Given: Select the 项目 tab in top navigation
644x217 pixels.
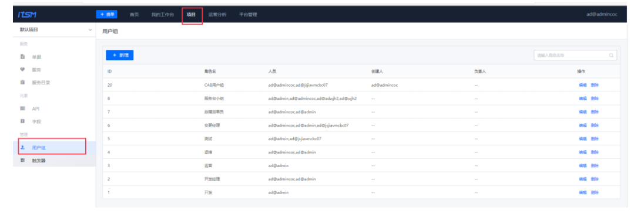Looking at the screenshot, I should [x=191, y=14].
